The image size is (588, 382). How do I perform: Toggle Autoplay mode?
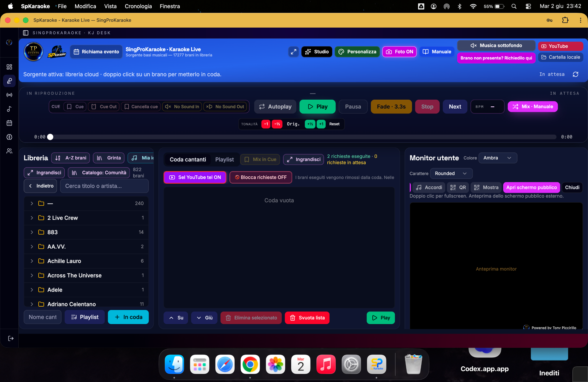tap(275, 107)
